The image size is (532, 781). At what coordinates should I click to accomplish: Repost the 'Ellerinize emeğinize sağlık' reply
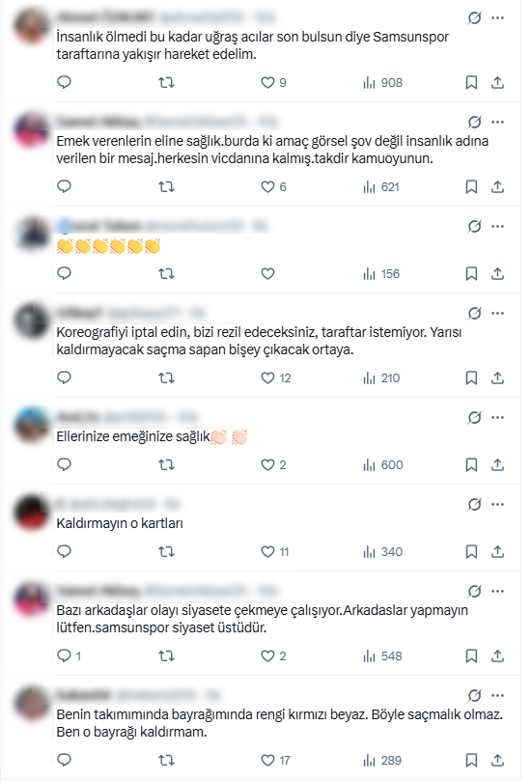tap(166, 465)
